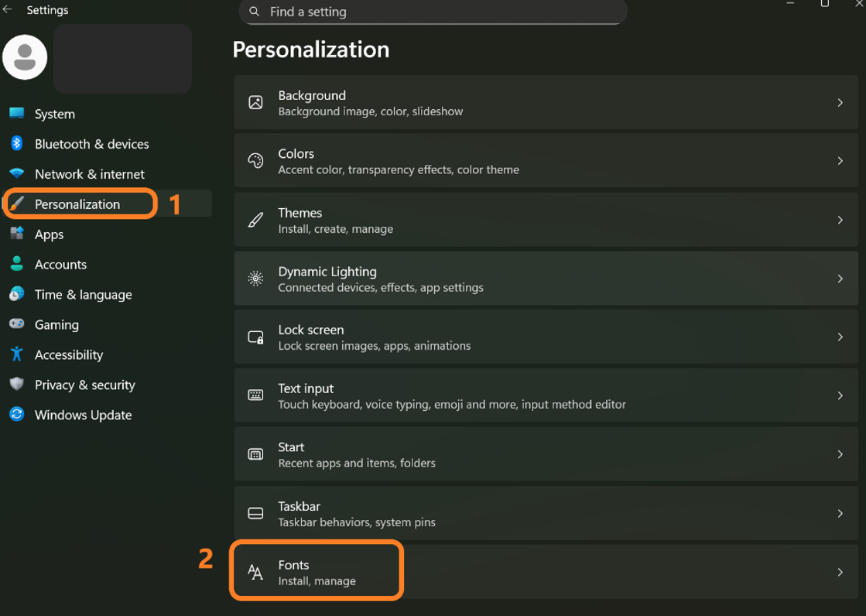Open Lock screen chevron arrow
This screenshot has width=866, height=616.
(840, 337)
